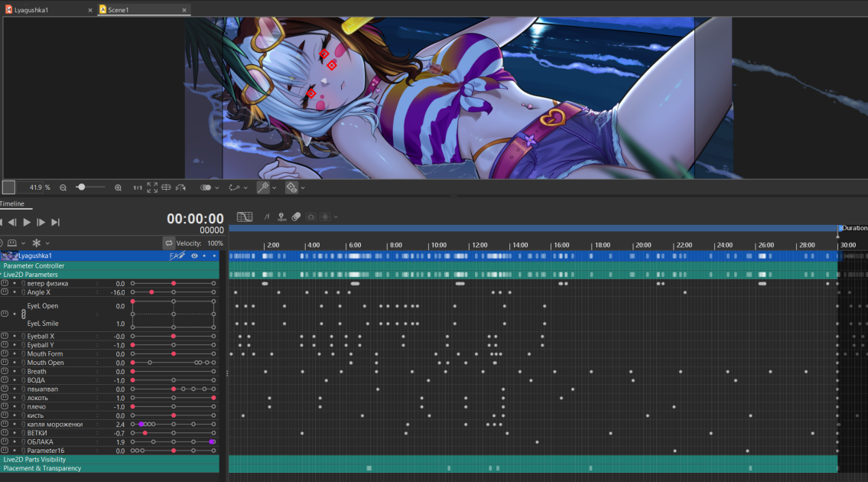Collapse the Live2D Parameters section

109,275
